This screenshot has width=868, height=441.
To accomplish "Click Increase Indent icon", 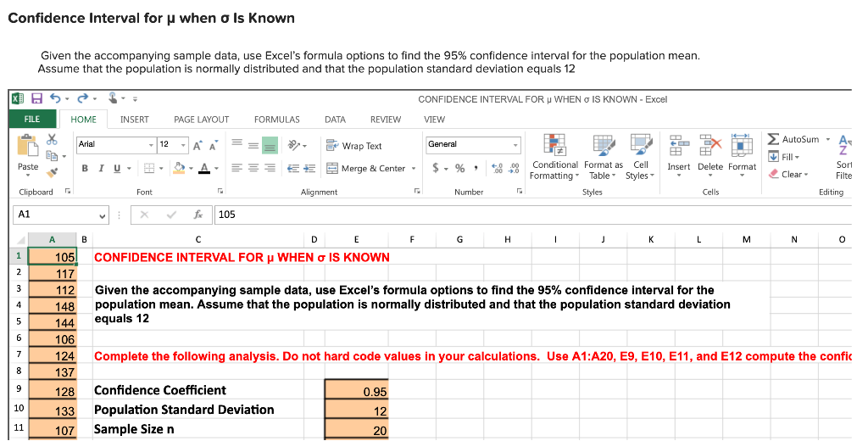I will pos(309,169).
